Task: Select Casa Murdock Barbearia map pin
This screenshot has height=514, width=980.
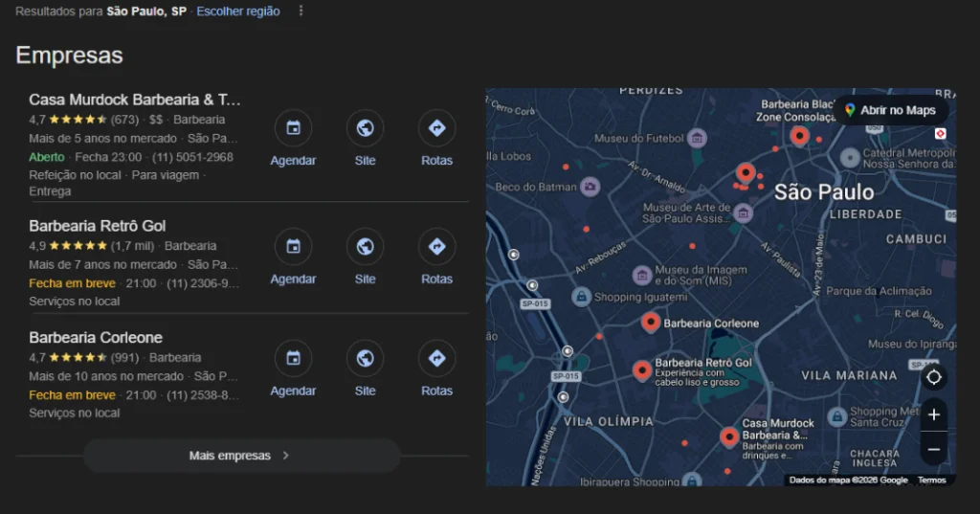Action: [729, 436]
